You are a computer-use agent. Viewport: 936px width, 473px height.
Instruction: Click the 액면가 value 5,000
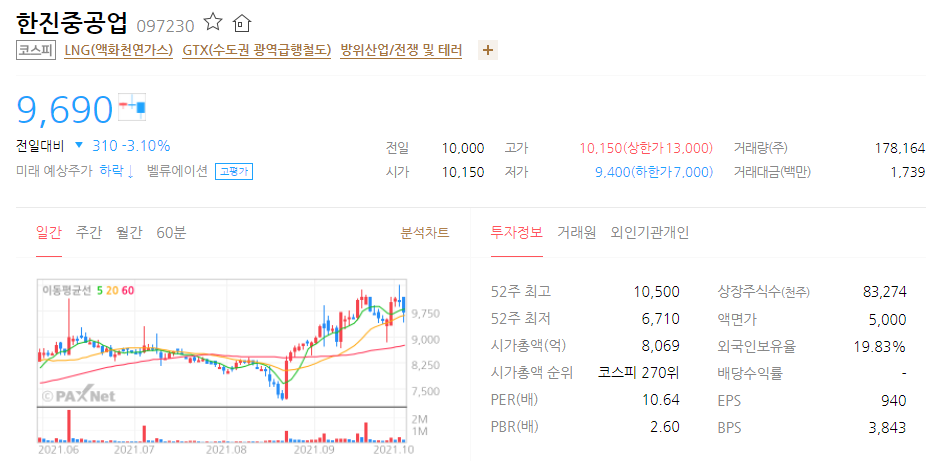[x=887, y=320]
